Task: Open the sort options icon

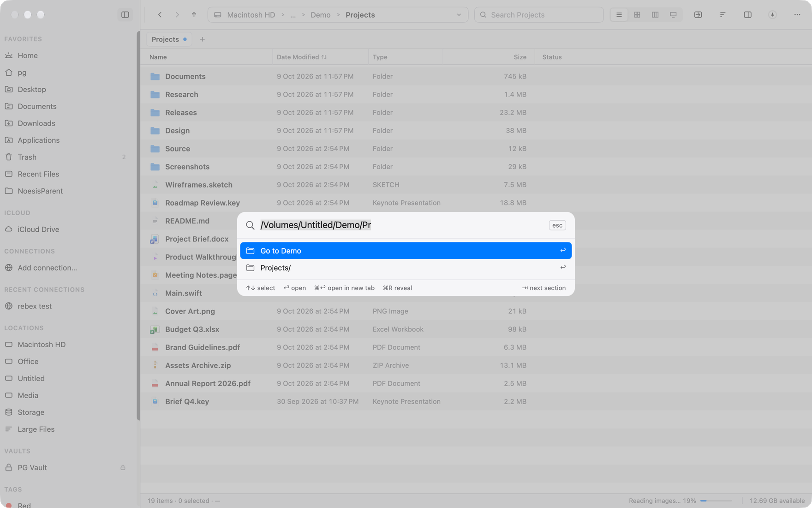Action: [722, 15]
